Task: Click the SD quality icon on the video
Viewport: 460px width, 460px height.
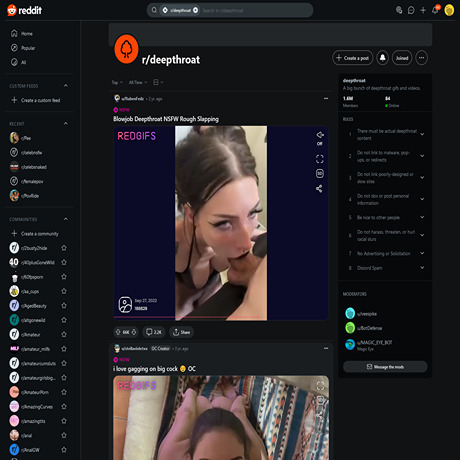Action: (x=320, y=173)
